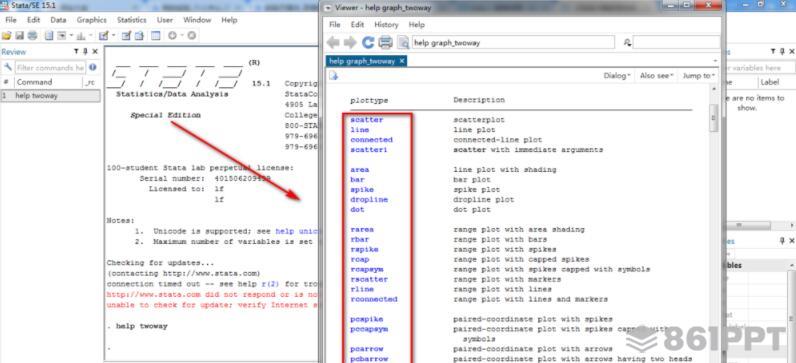Viewport: 796px width, 363px height.
Task: Click the Open file icon in Stata toolbar
Action: 6,35
